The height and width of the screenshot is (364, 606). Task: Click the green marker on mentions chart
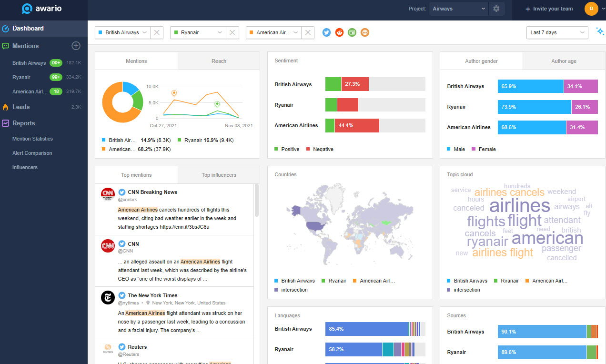coord(217,104)
